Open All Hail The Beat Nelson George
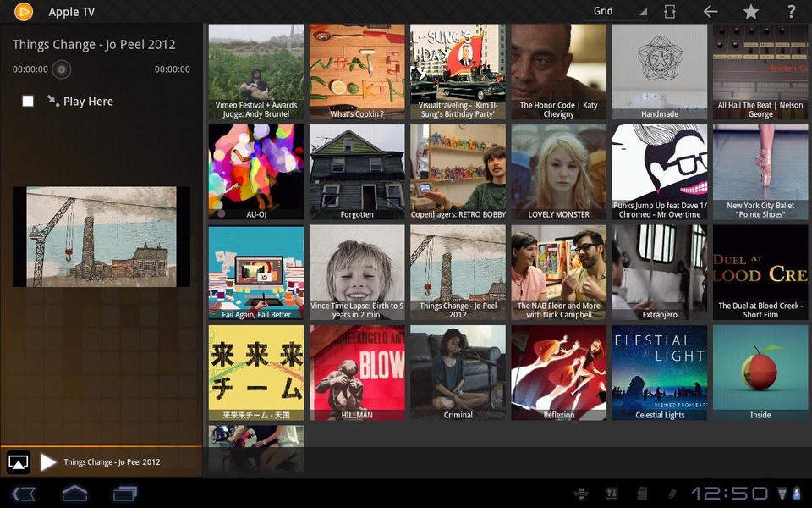The width and height of the screenshot is (812, 508). 760,72
